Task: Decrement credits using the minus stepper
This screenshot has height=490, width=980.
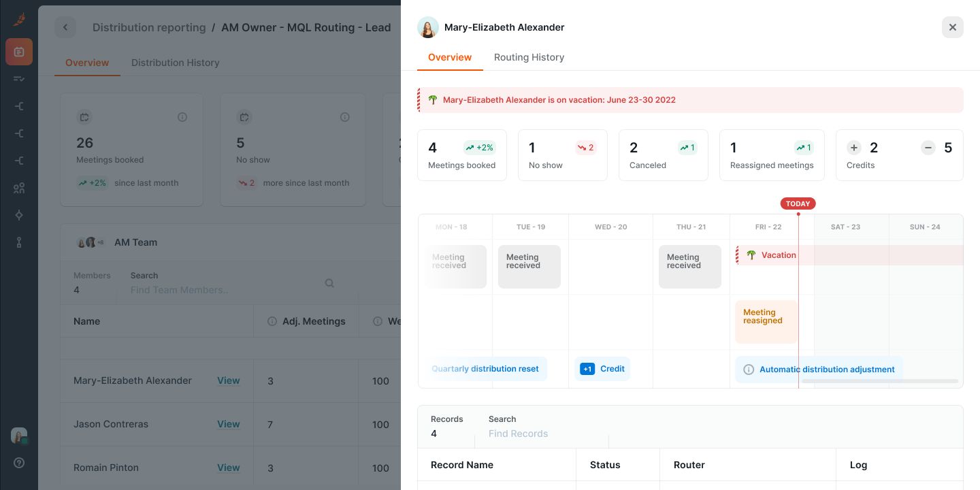Action: point(928,148)
